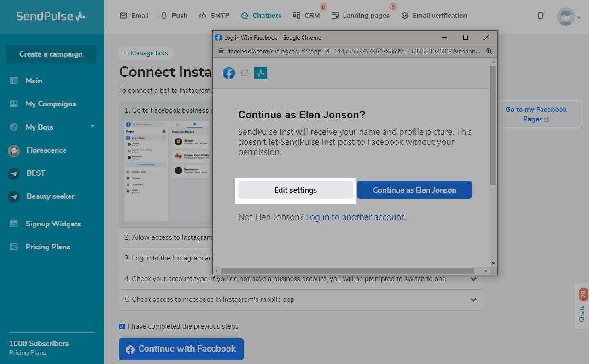
Task: Expand step 4 account type chevron
Action: (x=473, y=279)
